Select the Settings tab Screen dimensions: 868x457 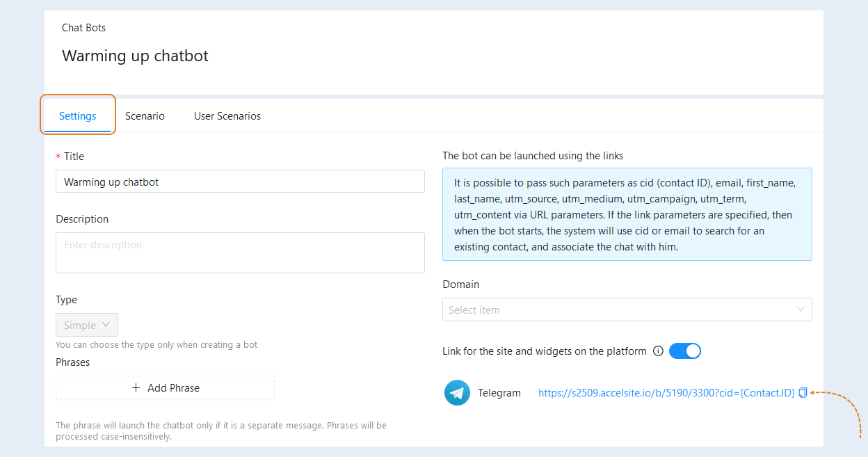pos(77,116)
